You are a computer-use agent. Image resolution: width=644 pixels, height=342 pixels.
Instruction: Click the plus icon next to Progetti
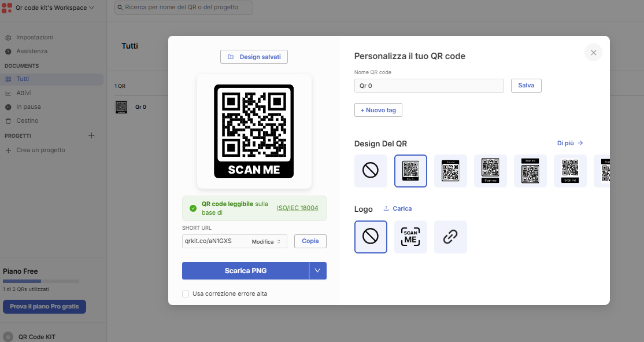[91, 135]
